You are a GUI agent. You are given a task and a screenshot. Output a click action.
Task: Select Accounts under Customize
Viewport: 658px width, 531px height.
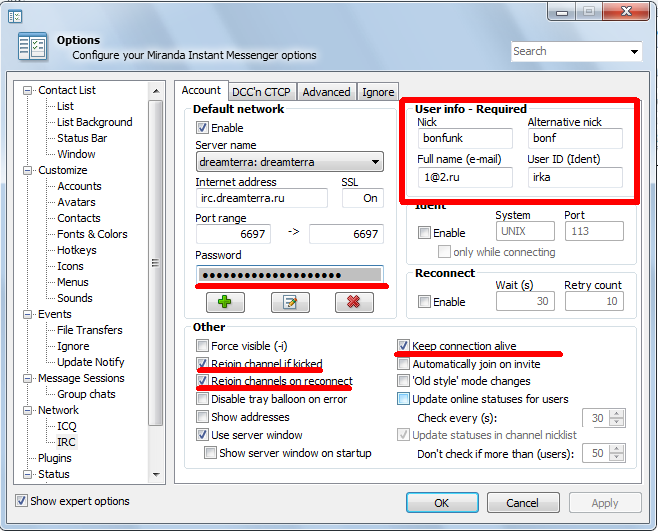click(79, 186)
